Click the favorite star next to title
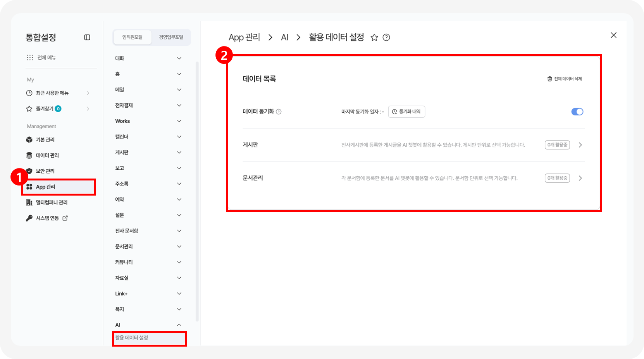 point(374,38)
